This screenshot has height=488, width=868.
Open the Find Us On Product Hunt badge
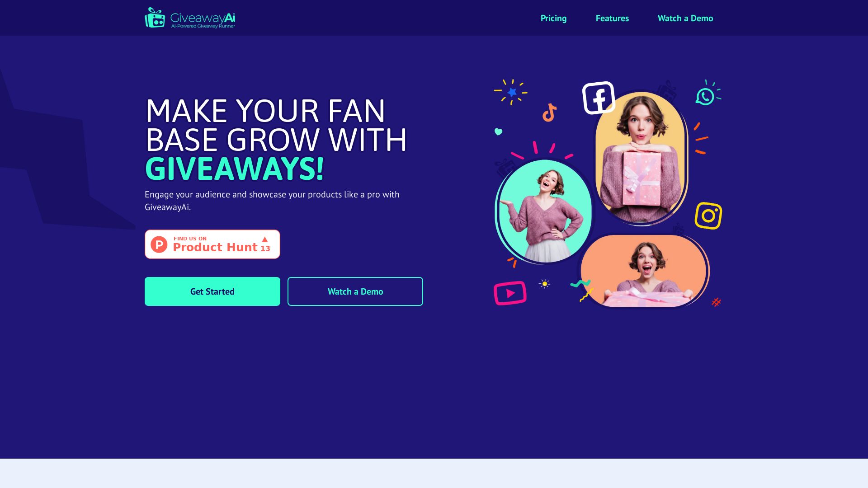coord(212,244)
